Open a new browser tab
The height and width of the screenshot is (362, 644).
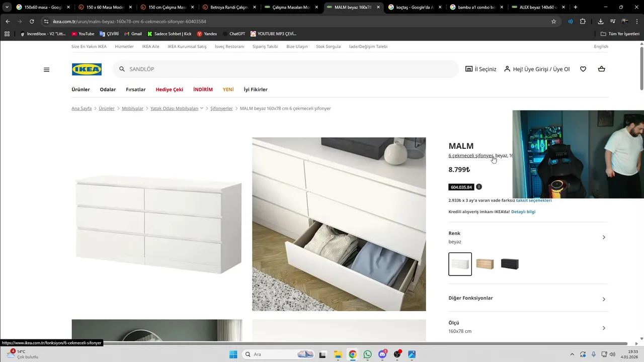576,7
